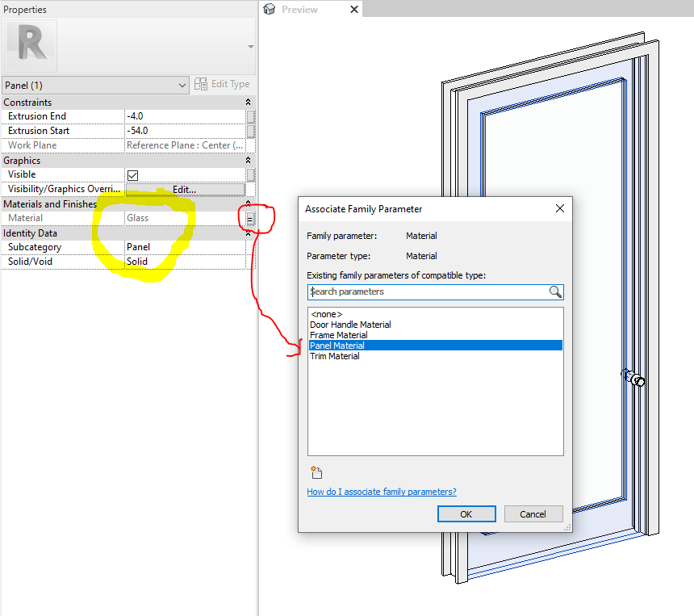Select Frame Material in parameter list
Viewport: 694px width, 616px height.
[x=339, y=335]
